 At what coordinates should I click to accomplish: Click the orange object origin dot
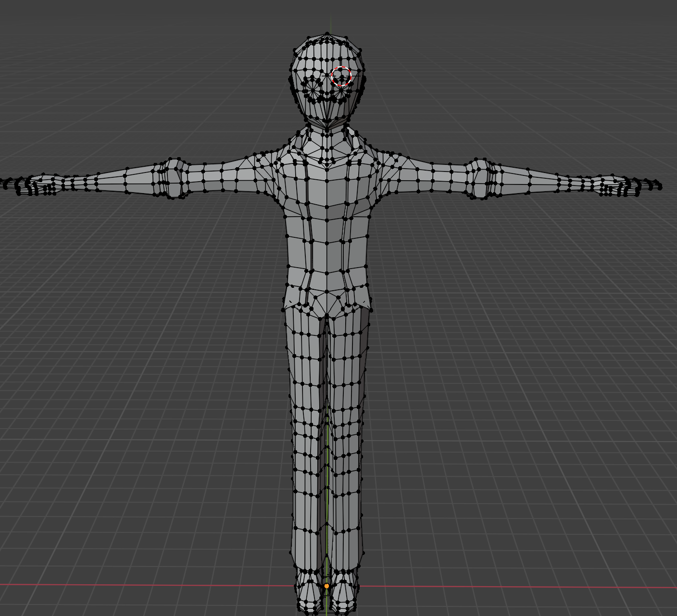327,586
